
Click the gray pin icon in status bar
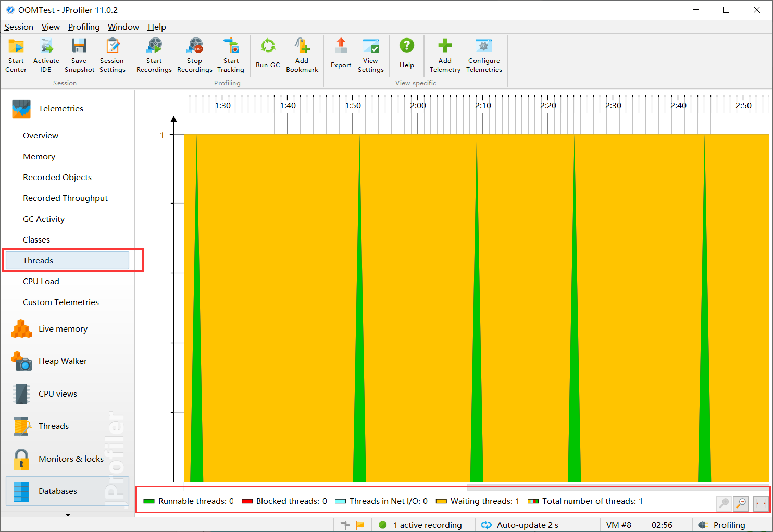pyautogui.click(x=345, y=525)
